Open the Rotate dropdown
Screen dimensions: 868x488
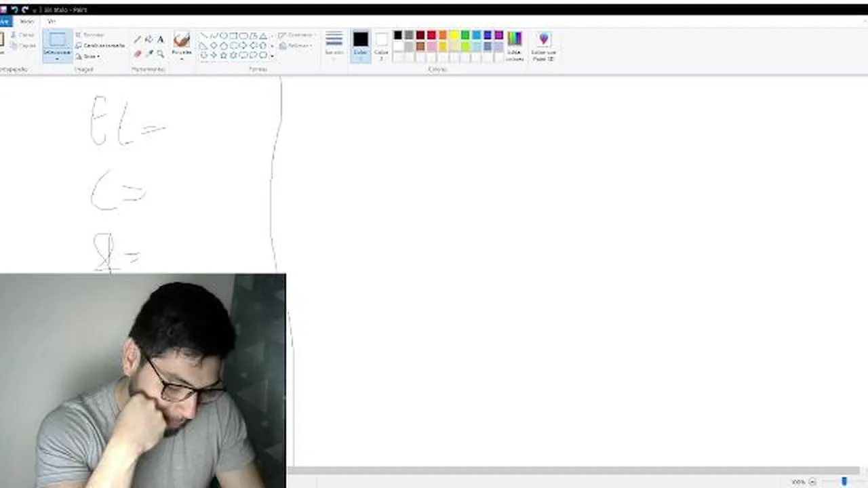click(88, 56)
